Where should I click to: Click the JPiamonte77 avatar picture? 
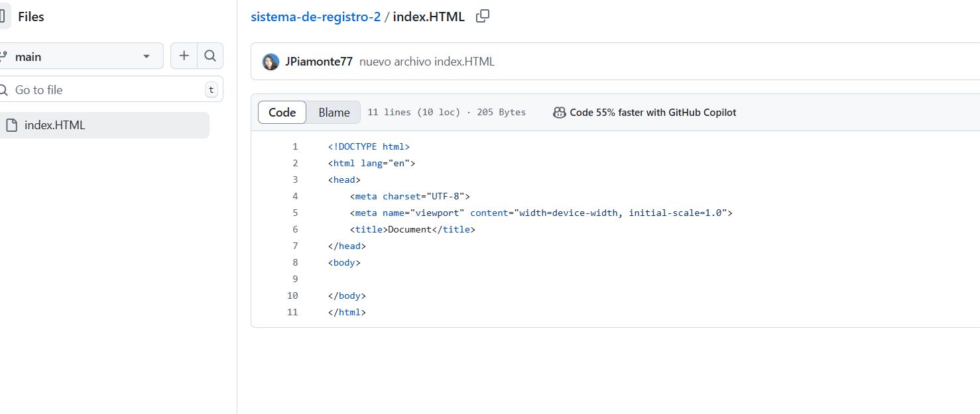click(x=271, y=62)
